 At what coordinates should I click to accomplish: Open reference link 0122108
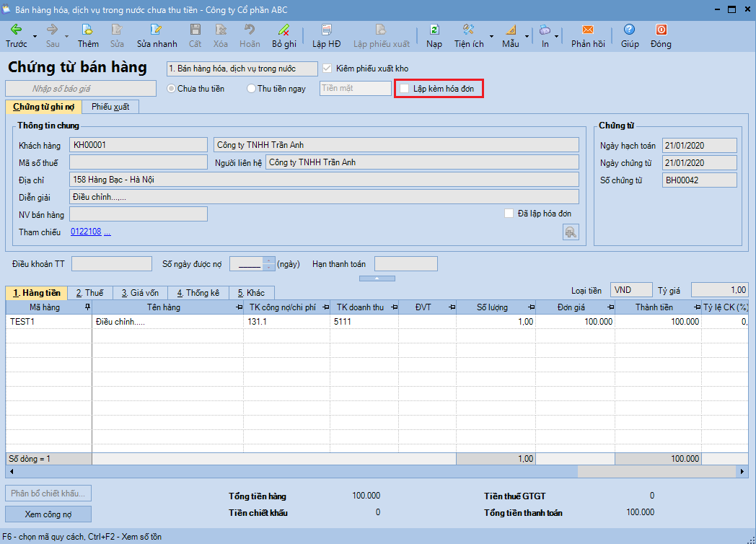coord(86,232)
